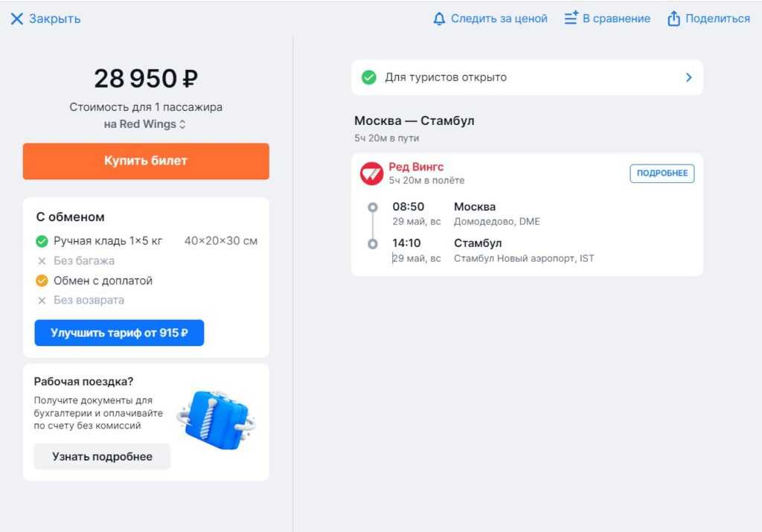Click 'Улучшить тариф от 915 ₽' button
The image size is (762, 532).
[x=119, y=333]
